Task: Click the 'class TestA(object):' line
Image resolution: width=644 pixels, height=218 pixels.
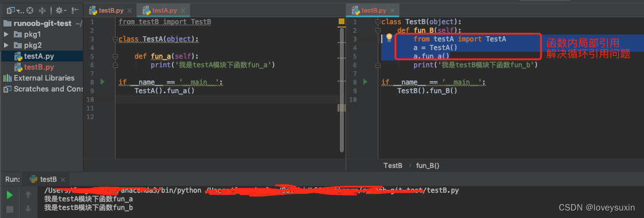Action: [159, 39]
